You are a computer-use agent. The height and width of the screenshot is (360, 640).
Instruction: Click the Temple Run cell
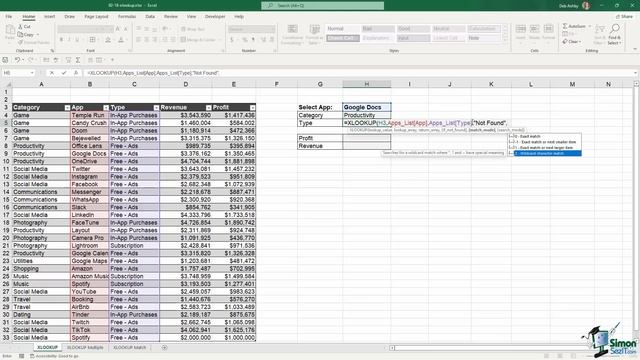coord(89,116)
